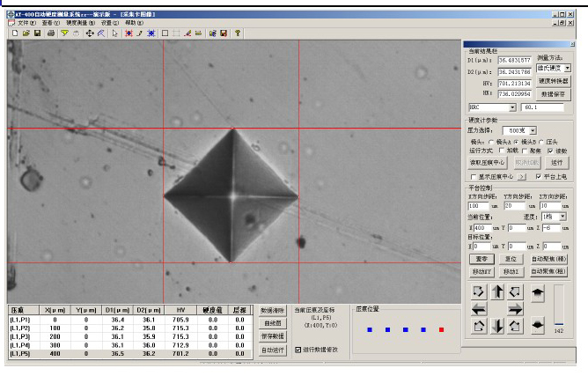Click the move stage left arrow button
The height and width of the screenshot is (376, 588).
click(x=479, y=308)
